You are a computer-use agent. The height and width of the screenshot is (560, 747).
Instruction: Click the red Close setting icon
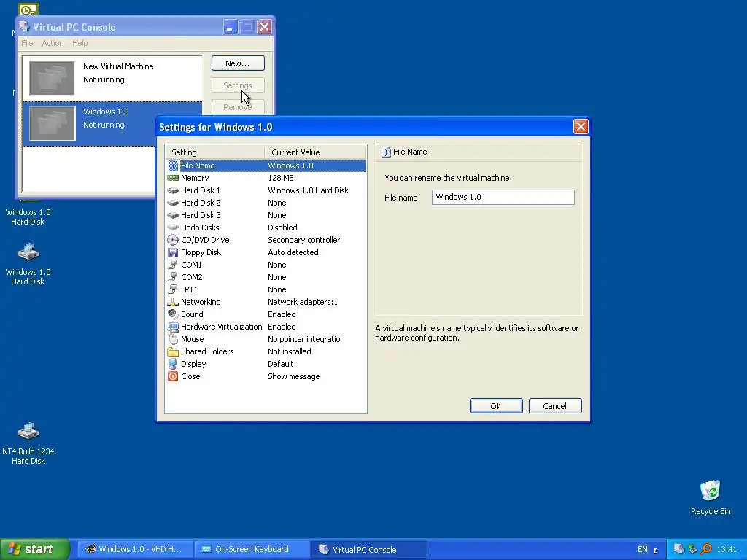point(173,376)
